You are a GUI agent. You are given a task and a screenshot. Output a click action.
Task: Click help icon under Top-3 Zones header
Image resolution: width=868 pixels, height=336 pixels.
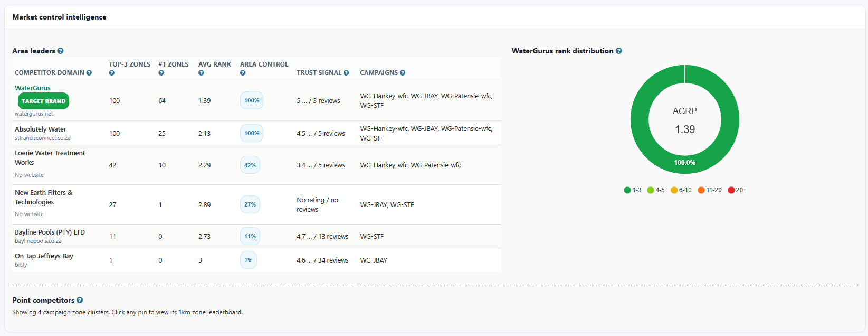(112, 73)
